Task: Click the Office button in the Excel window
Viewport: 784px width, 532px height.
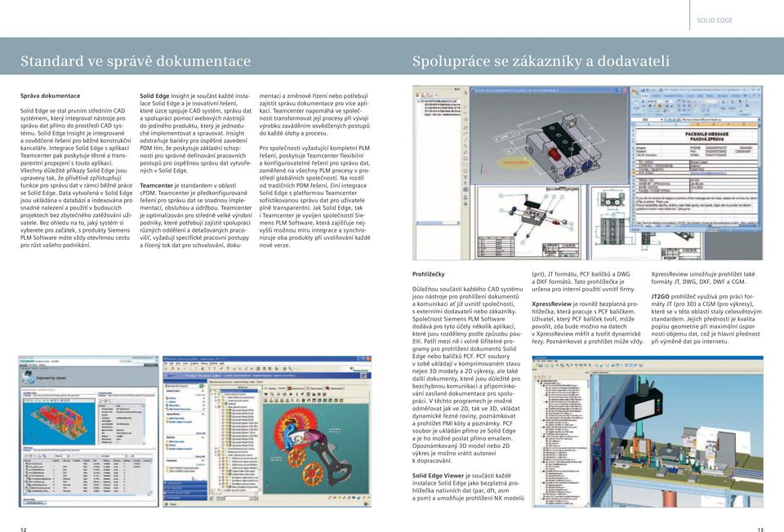Action: (635, 92)
